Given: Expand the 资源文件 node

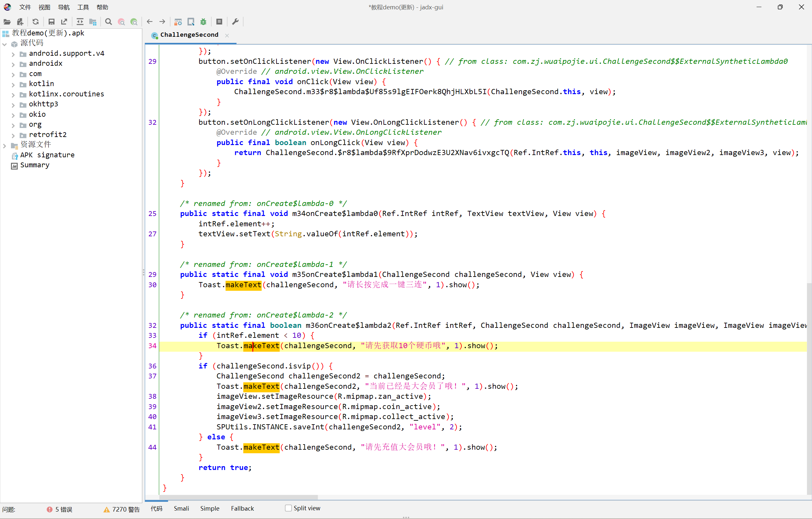Looking at the screenshot, I should 5,145.
